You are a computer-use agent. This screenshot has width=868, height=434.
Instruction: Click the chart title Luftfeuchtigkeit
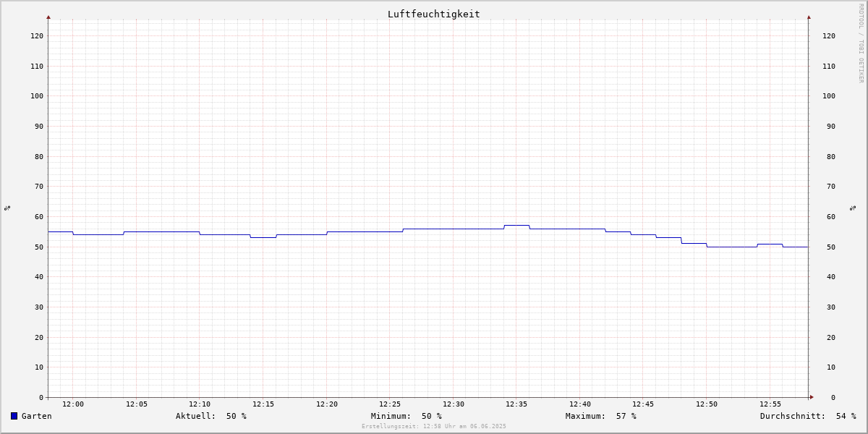[433, 14]
